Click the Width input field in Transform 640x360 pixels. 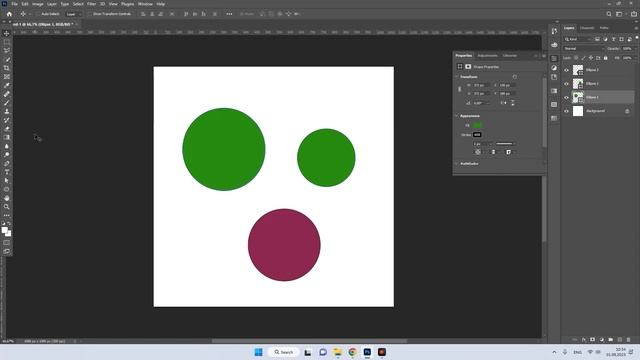click(x=481, y=85)
